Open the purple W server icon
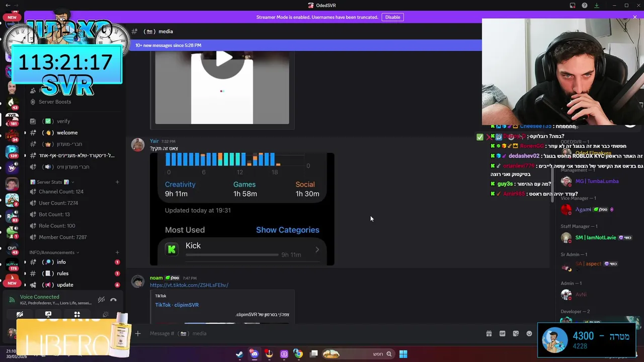The height and width of the screenshot is (362, 644). click(x=12, y=167)
